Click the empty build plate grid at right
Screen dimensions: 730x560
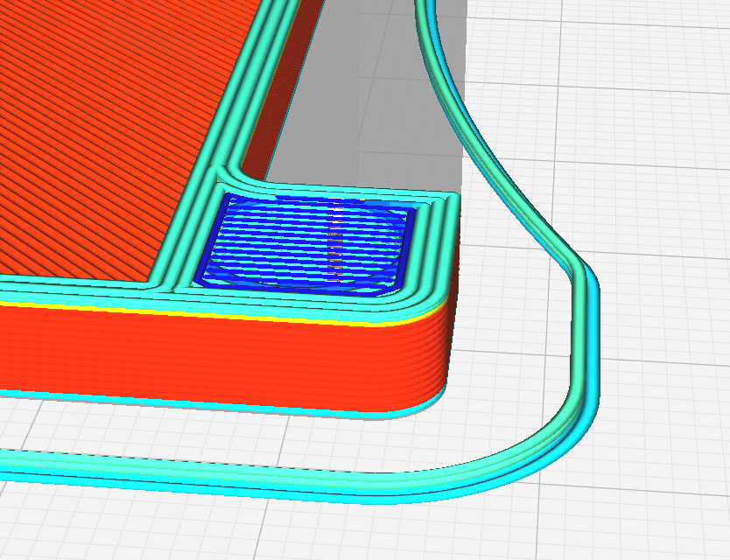[x=652, y=186]
